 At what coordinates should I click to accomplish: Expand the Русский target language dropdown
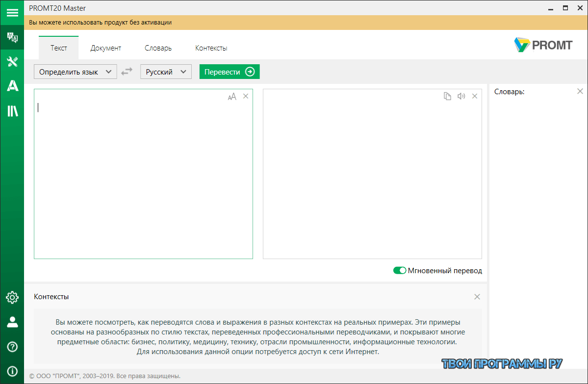coord(166,72)
